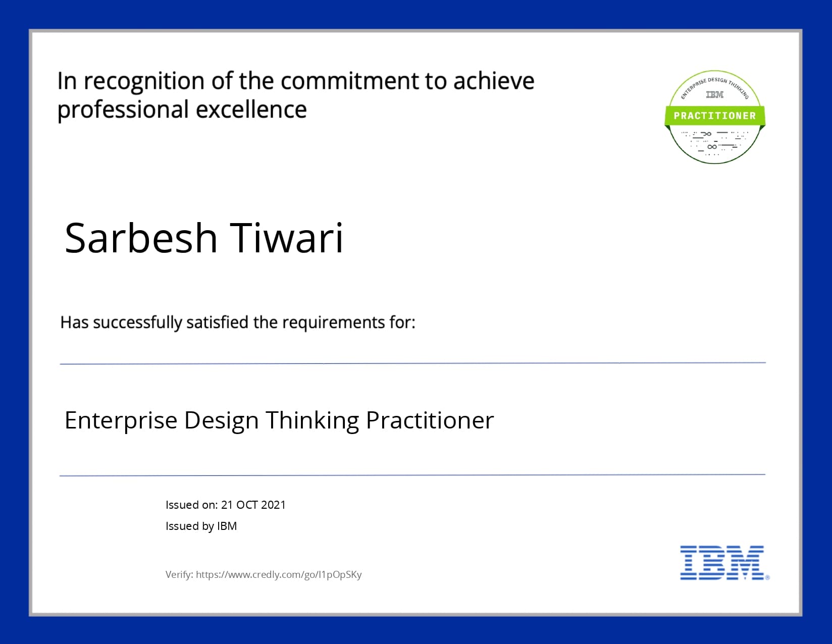832x644 pixels.
Task: Click "Issued on: 21 OCT 2021"
Action: 226,505
